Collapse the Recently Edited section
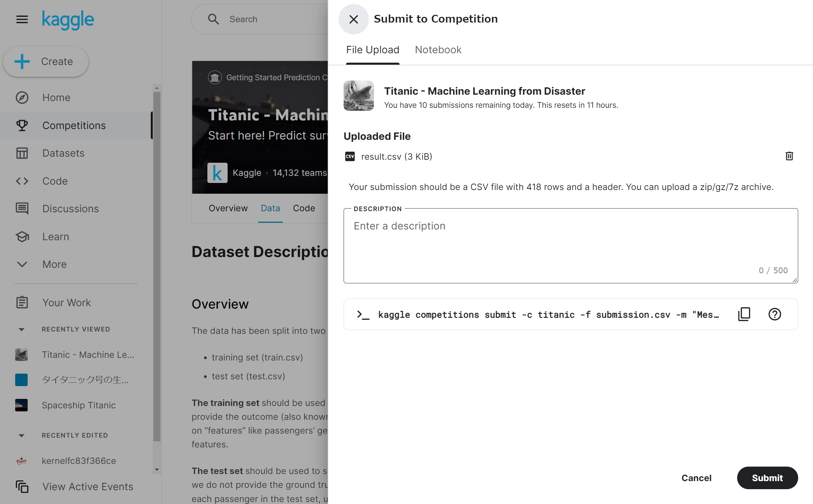Screen dimensions: 813x504 [22, 436]
